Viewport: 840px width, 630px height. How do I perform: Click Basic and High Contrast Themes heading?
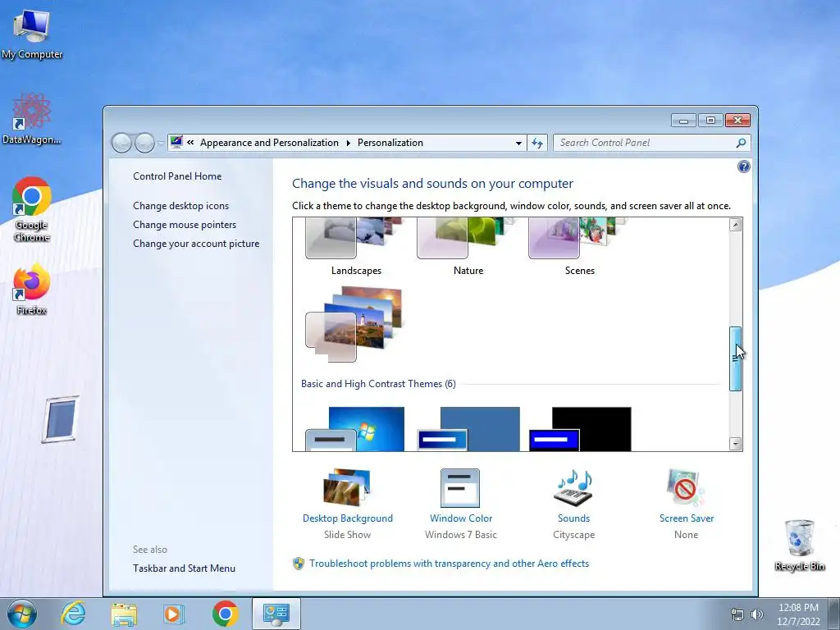[378, 384]
